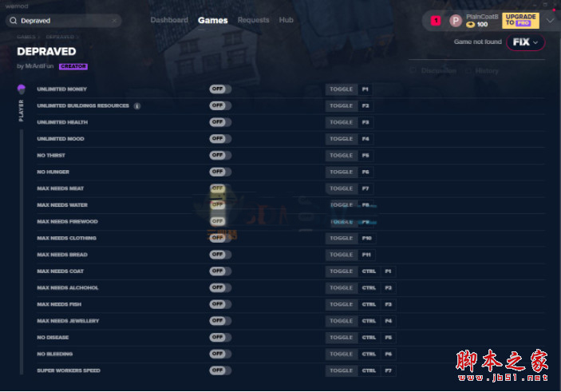Click Toggle button for Max Needs Alchohol
561x392 pixels.
(x=342, y=288)
